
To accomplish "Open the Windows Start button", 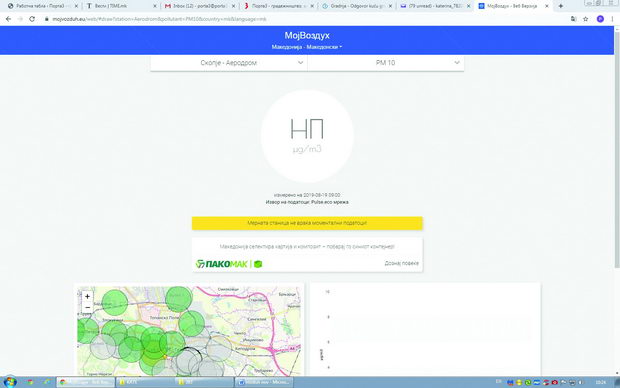I will pos(9,382).
